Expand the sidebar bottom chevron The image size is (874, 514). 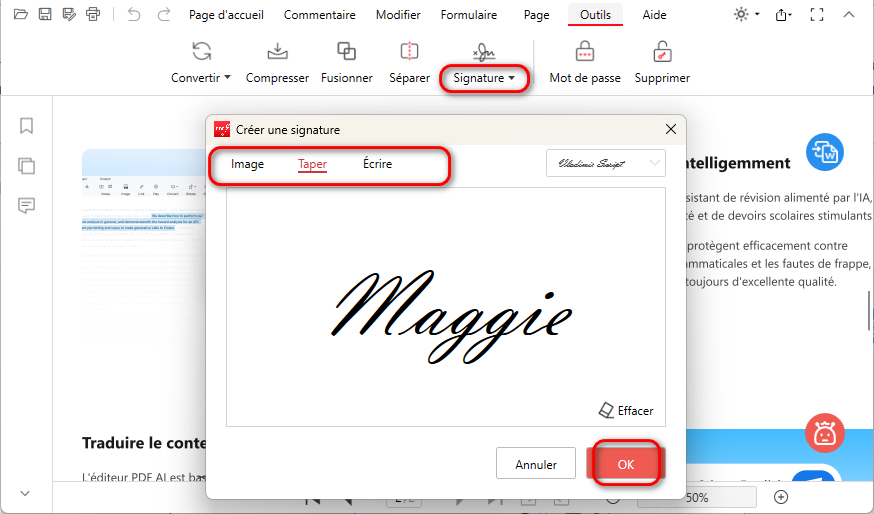pyautogui.click(x=25, y=493)
